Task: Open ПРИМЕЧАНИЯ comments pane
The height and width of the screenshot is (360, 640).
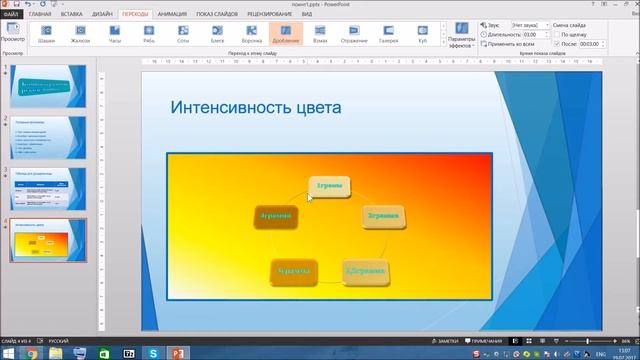Action: (x=484, y=341)
